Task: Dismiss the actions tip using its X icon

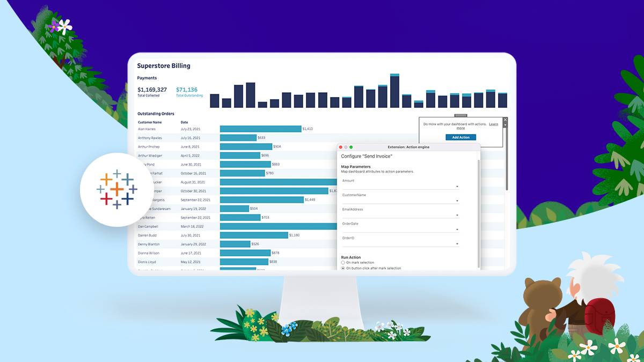Action: click(x=505, y=120)
